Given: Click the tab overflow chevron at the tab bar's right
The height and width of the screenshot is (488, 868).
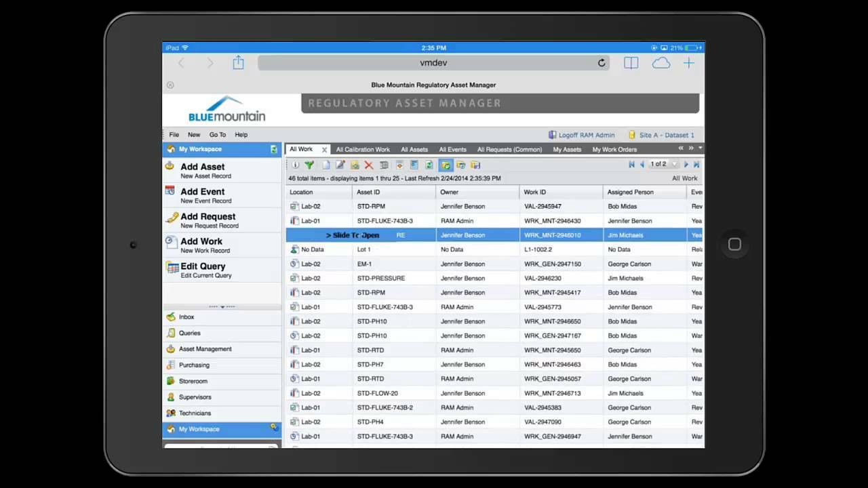Looking at the screenshot, I should click(700, 148).
